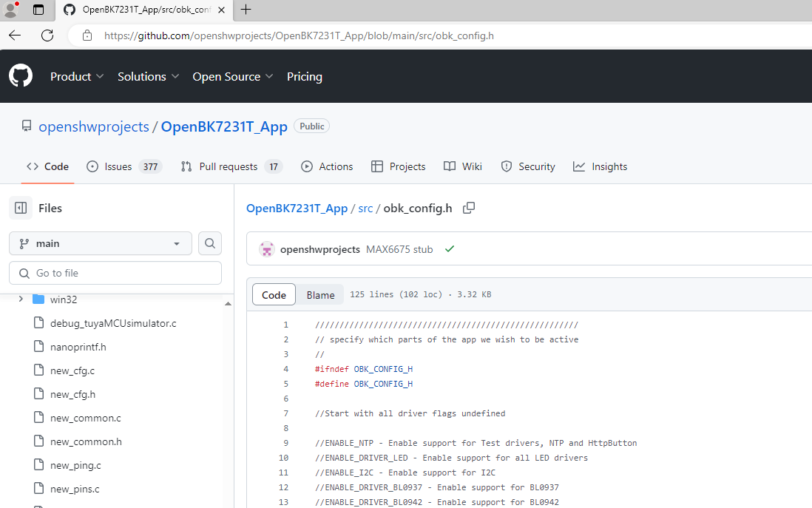The image size is (812, 508).
Task: Click file tree scrollbar up arrow
Action: [228, 303]
